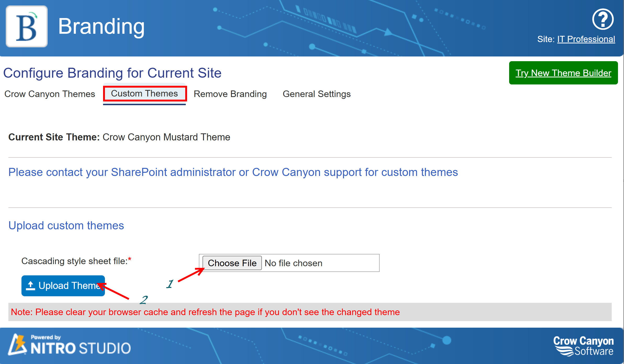Click the Try New Theme Builder button
Image resolution: width=624 pixels, height=364 pixels.
(563, 73)
